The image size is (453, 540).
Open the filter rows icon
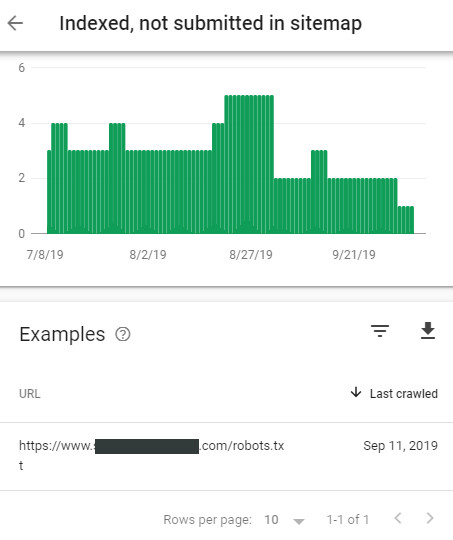point(380,331)
